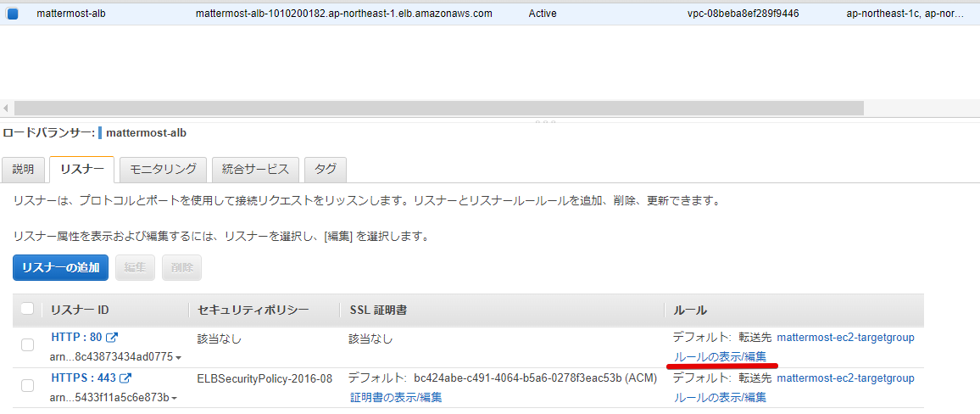Click the disabled 編集 button
The height and width of the screenshot is (414, 980).
(135, 268)
